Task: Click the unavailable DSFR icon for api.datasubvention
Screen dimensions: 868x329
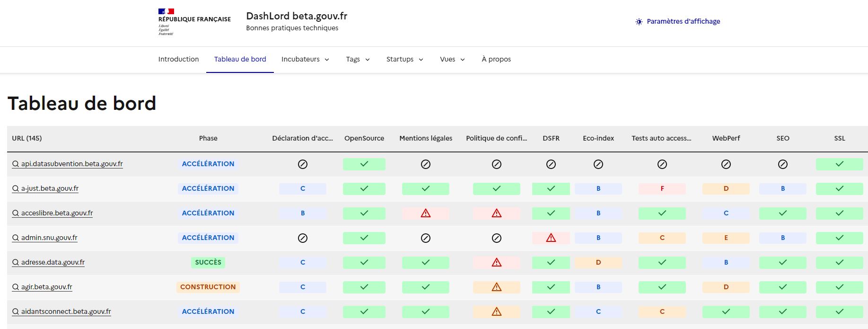Action: point(551,164)
